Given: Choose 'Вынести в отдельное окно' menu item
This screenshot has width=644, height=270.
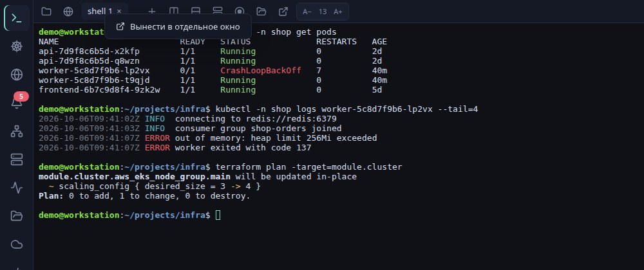Looking at the screenshot, I should click(x=178, y=26).
